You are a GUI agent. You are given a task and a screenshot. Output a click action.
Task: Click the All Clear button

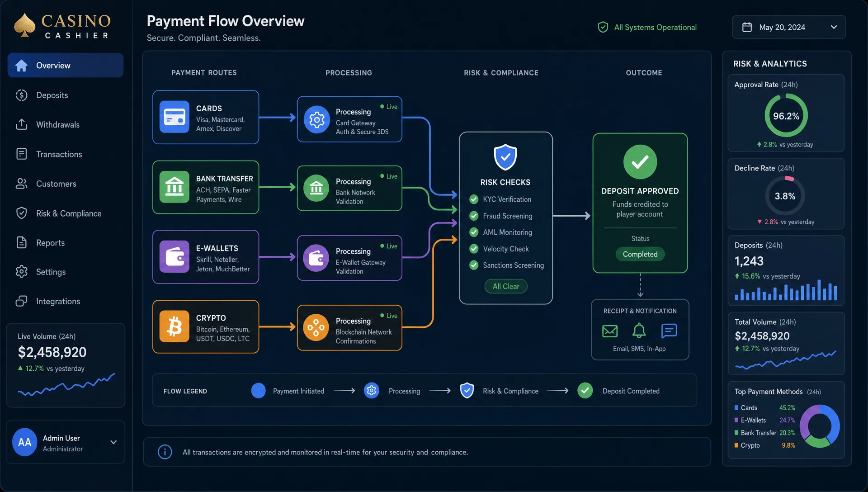pos(506,286)
